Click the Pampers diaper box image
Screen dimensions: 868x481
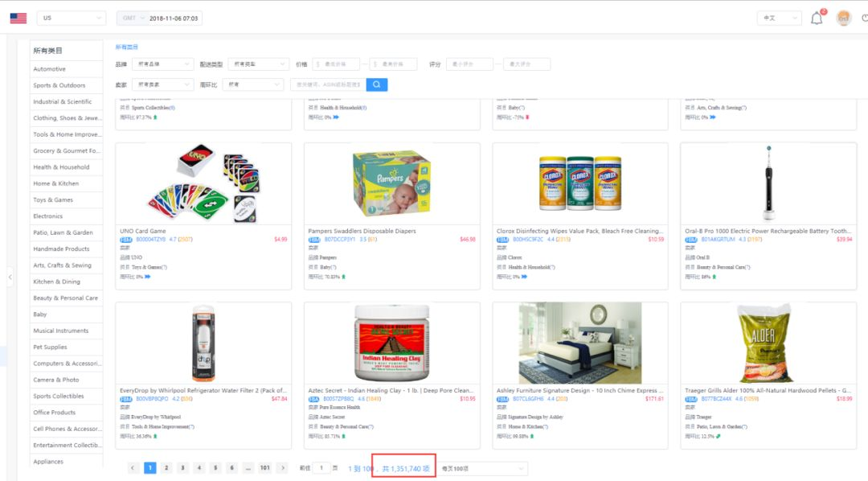click(x=392, y=183)
